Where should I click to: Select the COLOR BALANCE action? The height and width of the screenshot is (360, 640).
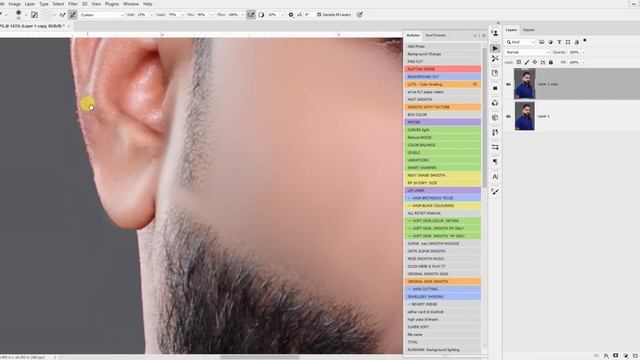click(x=442, y=145)
